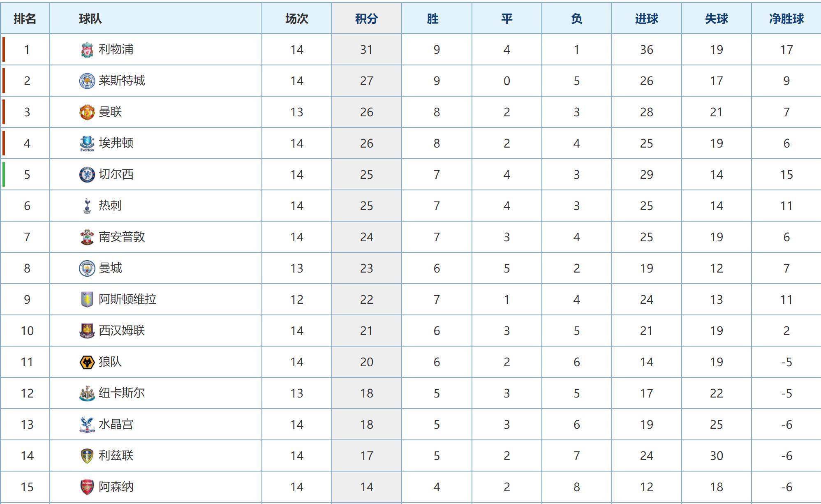Click the Manchester United crest icon
The height and width of the screenshot is (504, 821).
(x=87, y=112)
